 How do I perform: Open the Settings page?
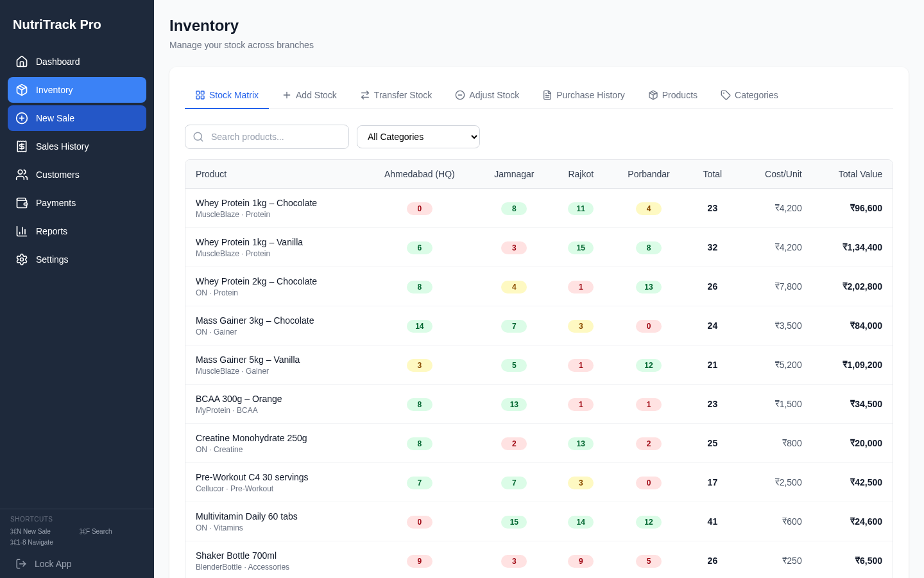[x=77, y=259]
